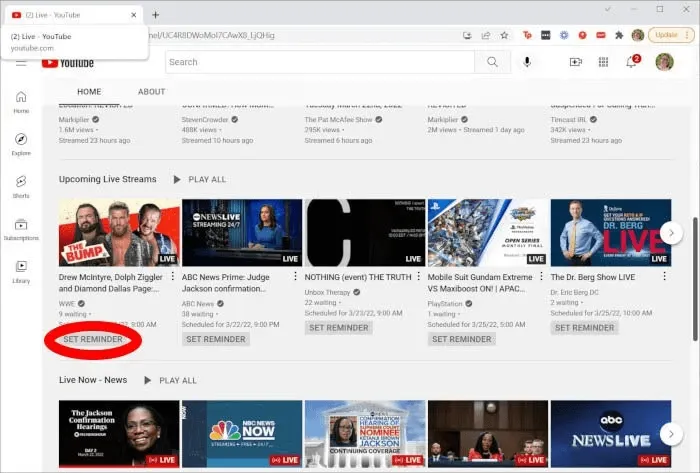Bookmark this page with the star icon
This screenshot has width=700, height=473.
click(x=504, y=35)
